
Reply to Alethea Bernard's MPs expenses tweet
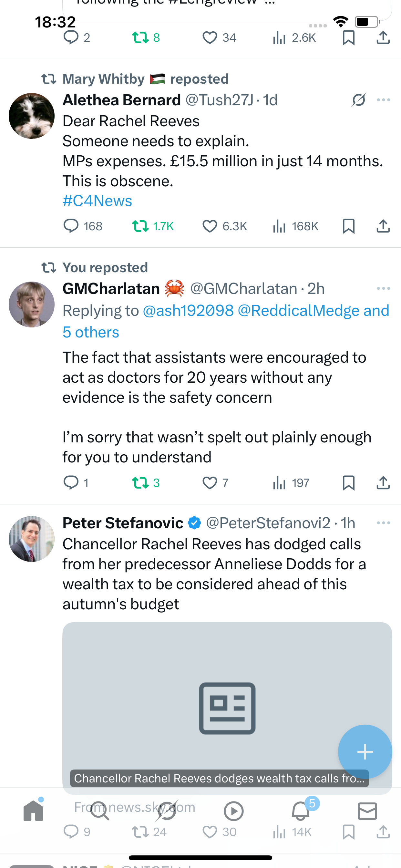[71, 226]
